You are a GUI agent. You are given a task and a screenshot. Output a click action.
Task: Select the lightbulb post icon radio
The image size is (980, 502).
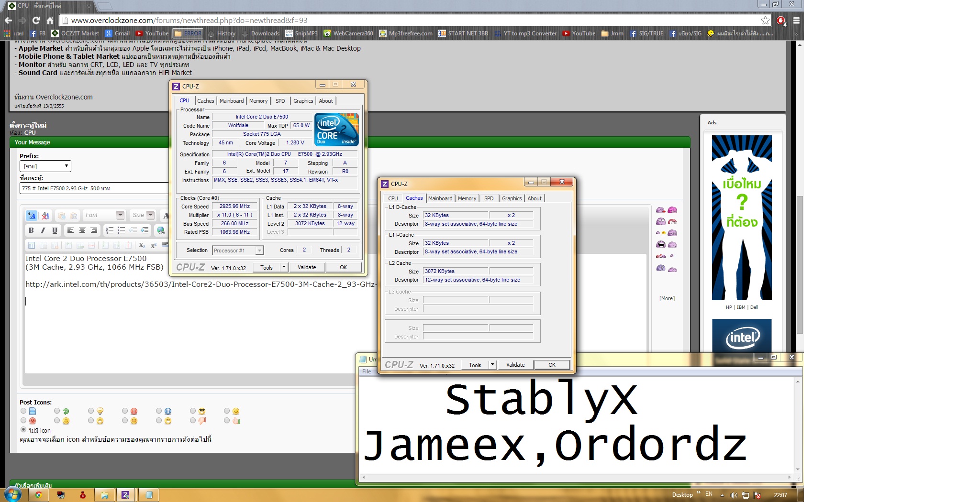point(91,411)
